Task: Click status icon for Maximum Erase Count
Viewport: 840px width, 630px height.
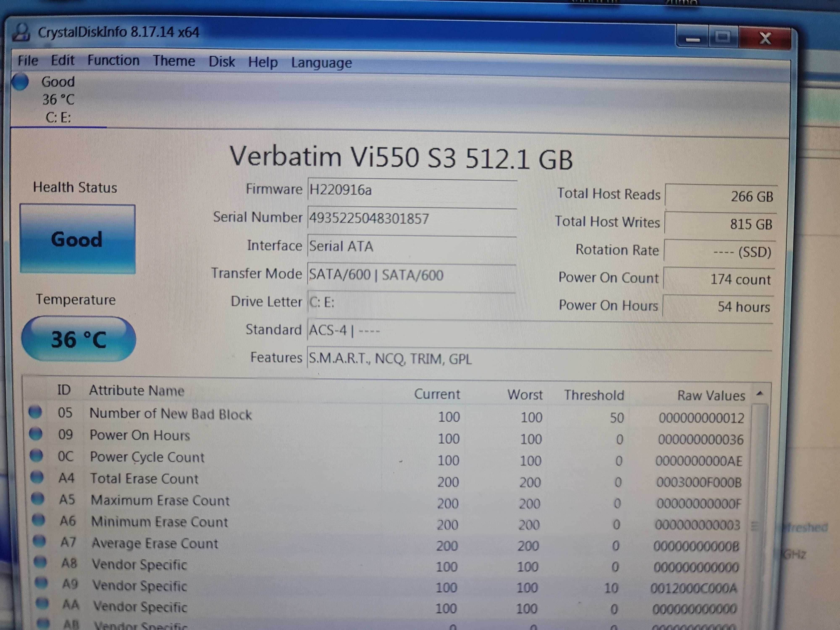Action: pyautogui.click(x=38, y=498)
